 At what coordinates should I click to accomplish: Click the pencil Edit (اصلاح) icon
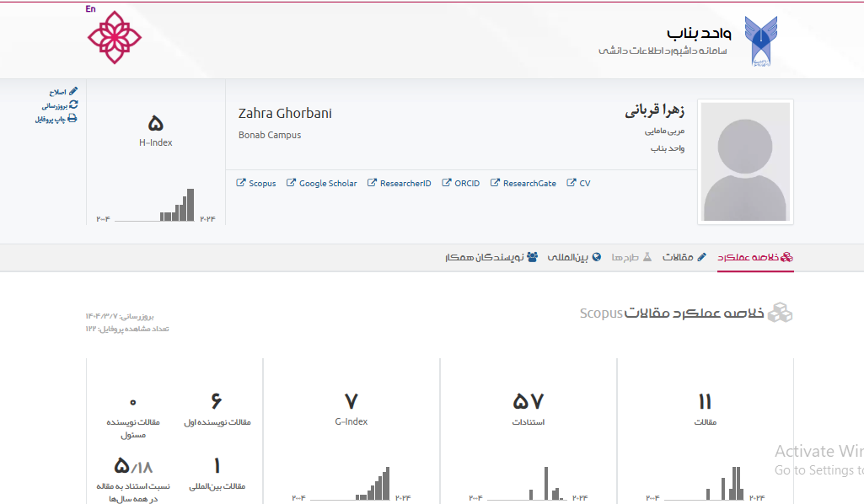[x=73, y=91]
